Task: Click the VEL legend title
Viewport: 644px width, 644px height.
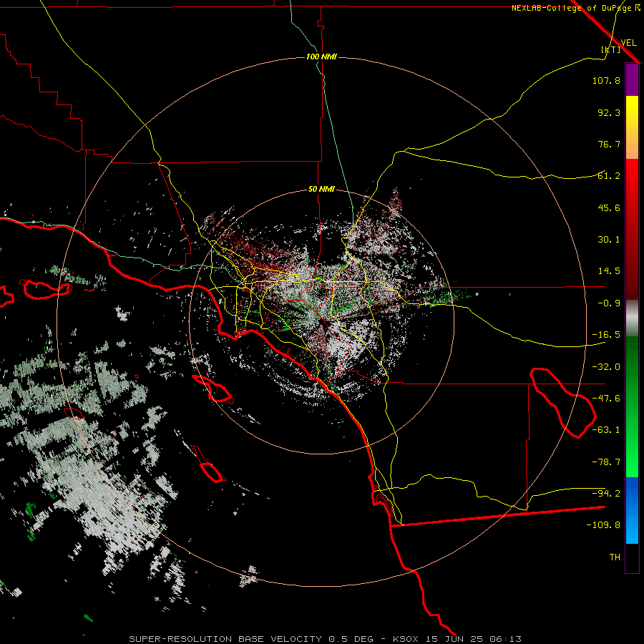Action: tap(628, 43)
